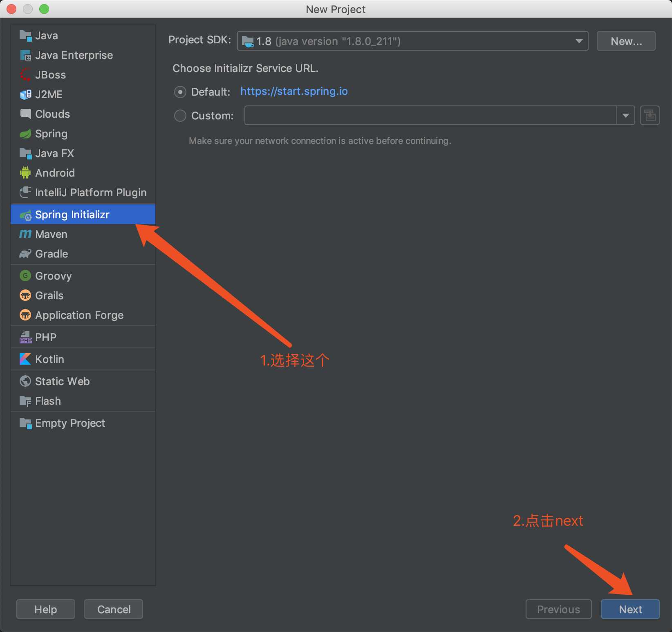Screen dimensions: 672x632
Task: Click the green Groovy G icon
Action: [25, 276]
